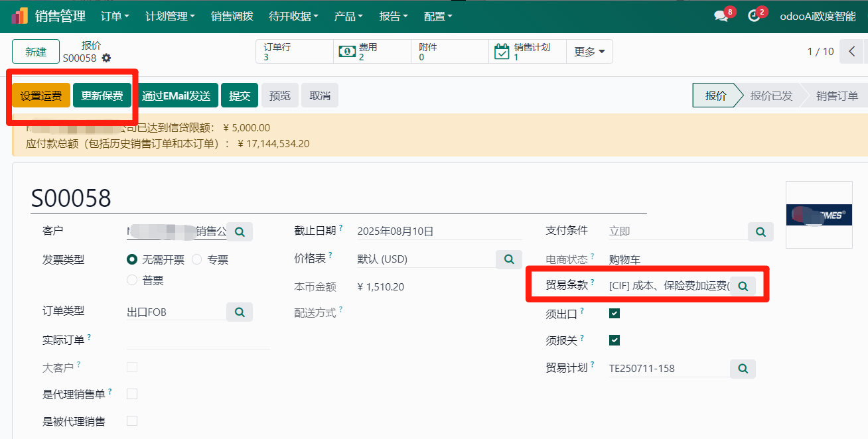Viewport: 868px width, 439px height.
Task: Open the 配置 dropdown menu
Action: (x=437, y=16)
